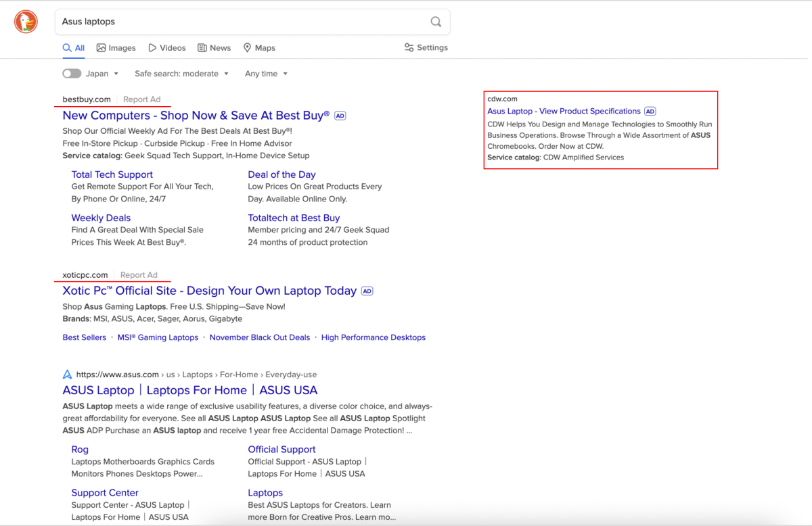The height and width of the screenshot is (526, 812).
Task: Switch to the Images tab
Action: click(116, 48)
